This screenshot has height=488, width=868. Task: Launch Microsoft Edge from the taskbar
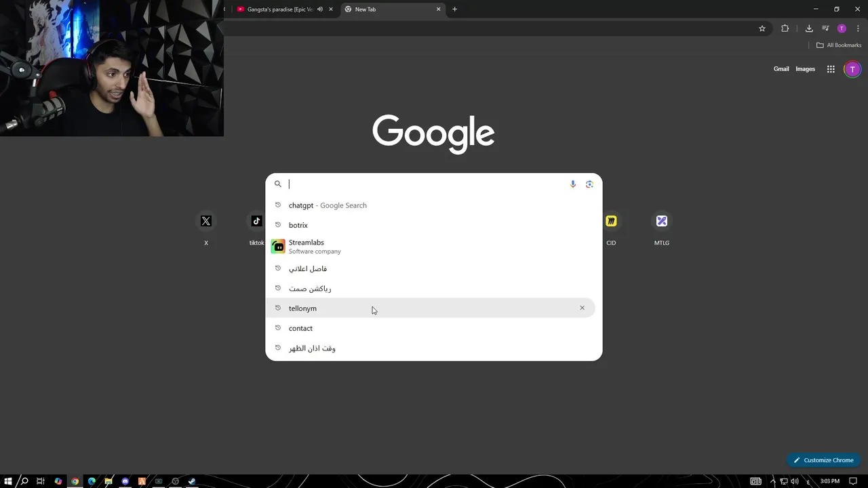(x=92, y=481)
